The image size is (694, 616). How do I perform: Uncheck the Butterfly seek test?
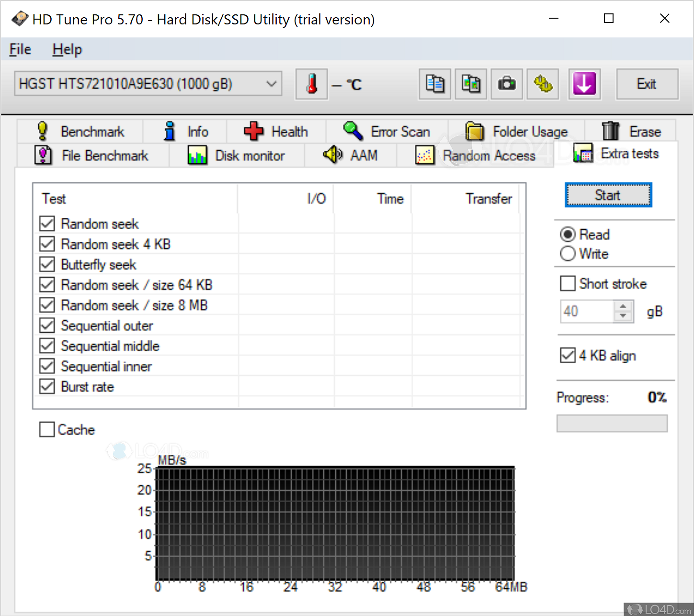46,264
